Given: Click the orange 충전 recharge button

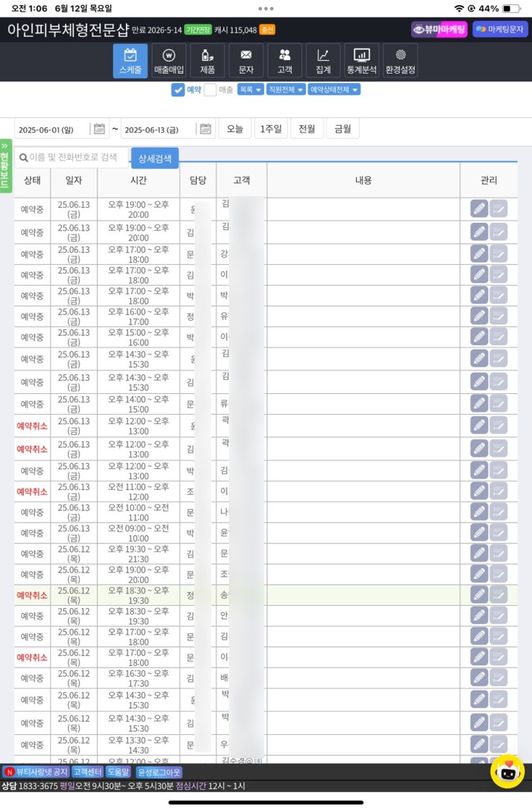Looking at the screenshot, I should click(267, 30).
